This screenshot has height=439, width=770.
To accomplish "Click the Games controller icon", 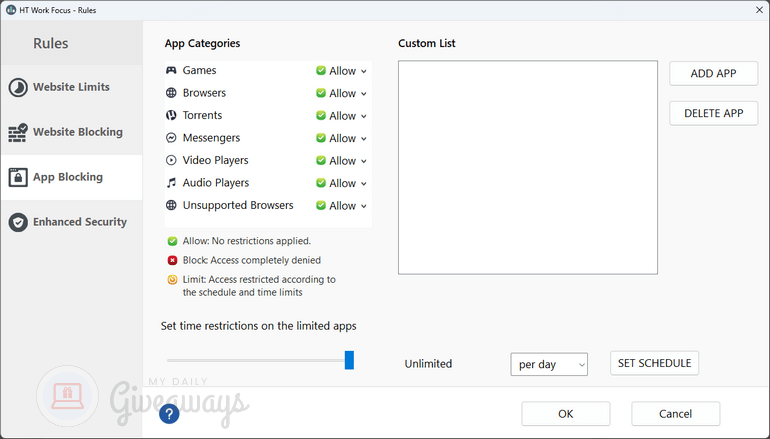I will (x=172, y=71).
